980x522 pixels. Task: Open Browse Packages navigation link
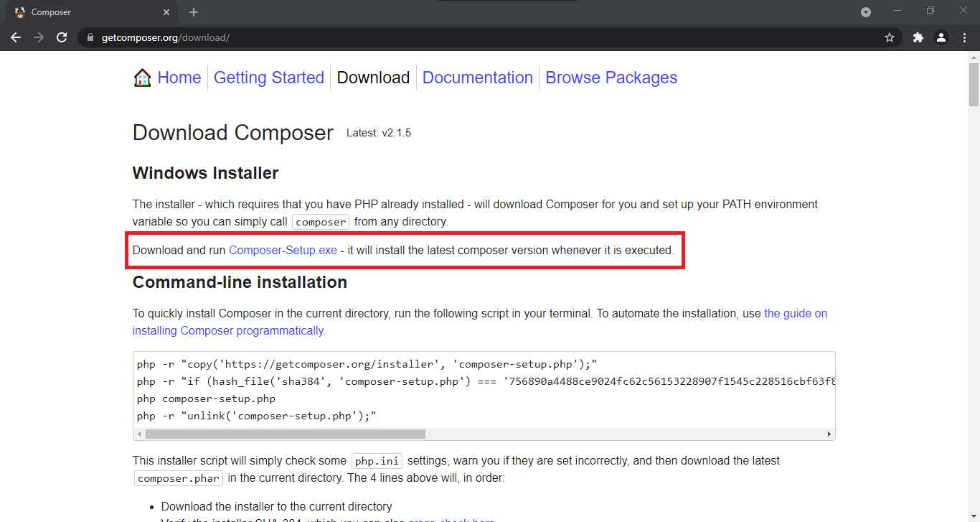point(611,78)
